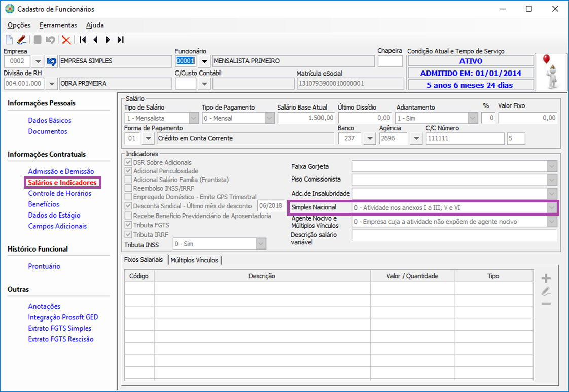Open the Ferramentas menu
The height and width of the screenshot is (392, 569).
pos(58,25)
